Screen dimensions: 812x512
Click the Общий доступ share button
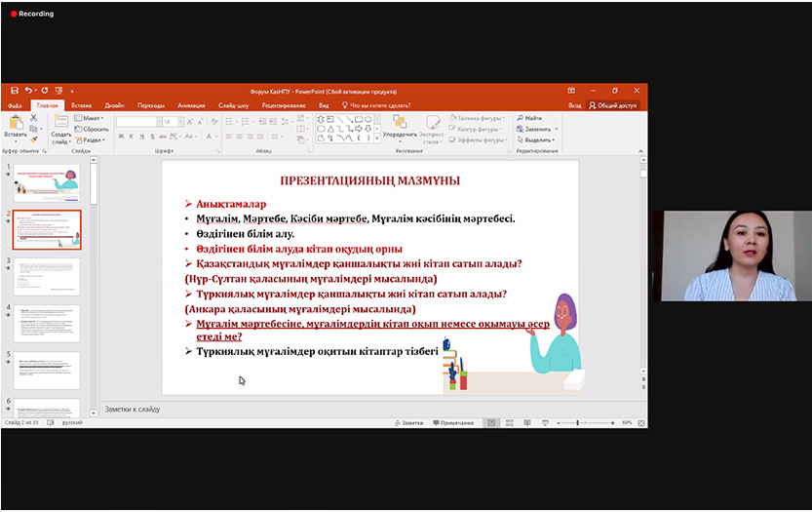click(x=612, y=105)
